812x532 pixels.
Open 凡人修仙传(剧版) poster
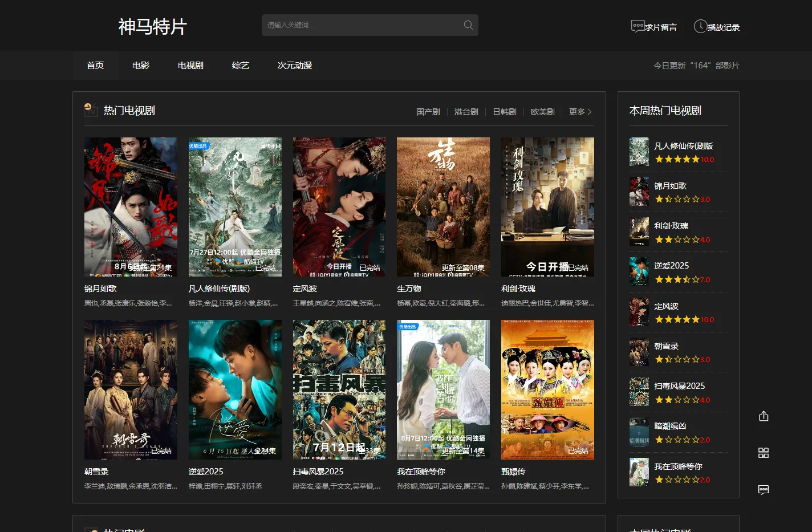click(235, 207)
